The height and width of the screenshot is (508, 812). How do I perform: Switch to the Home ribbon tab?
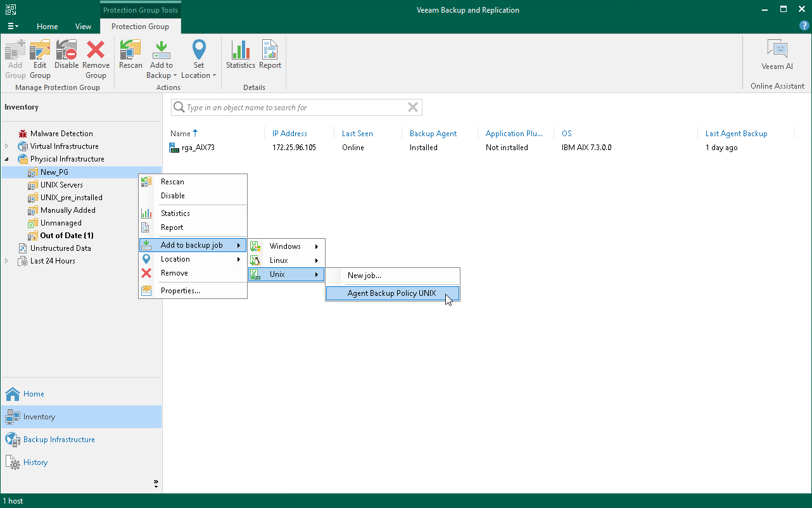click(48, 27)
